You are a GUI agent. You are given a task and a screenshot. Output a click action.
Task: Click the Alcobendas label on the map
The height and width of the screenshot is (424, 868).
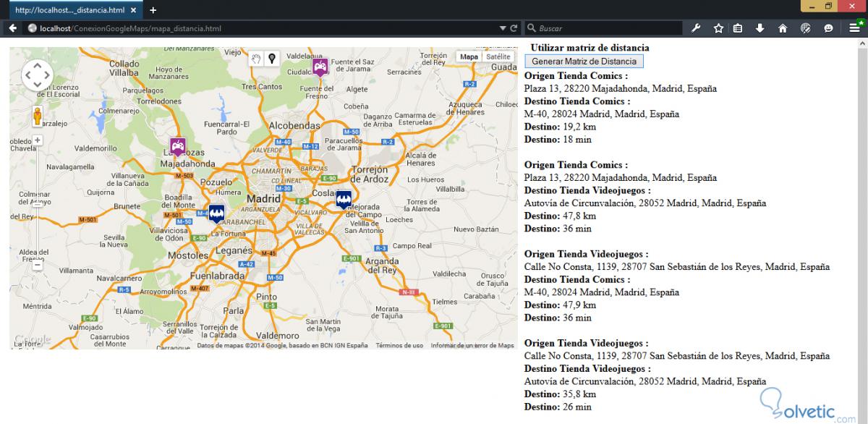click(294, 125)
